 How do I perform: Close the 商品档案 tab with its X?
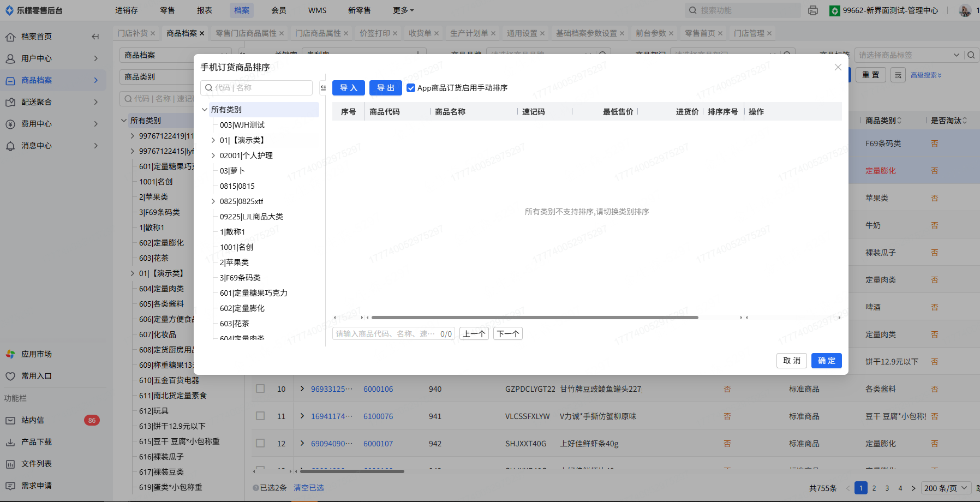click(x=202, y=33)
